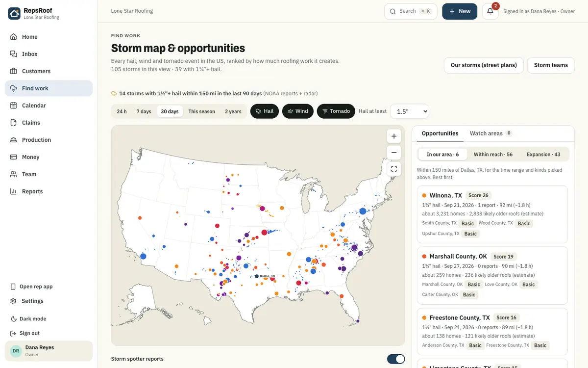The height and width of the screenshot is (368, 588).
Task: Click Basic badge next to Wood County, TX
Action: pyautogui.click(x=524, y=224)
